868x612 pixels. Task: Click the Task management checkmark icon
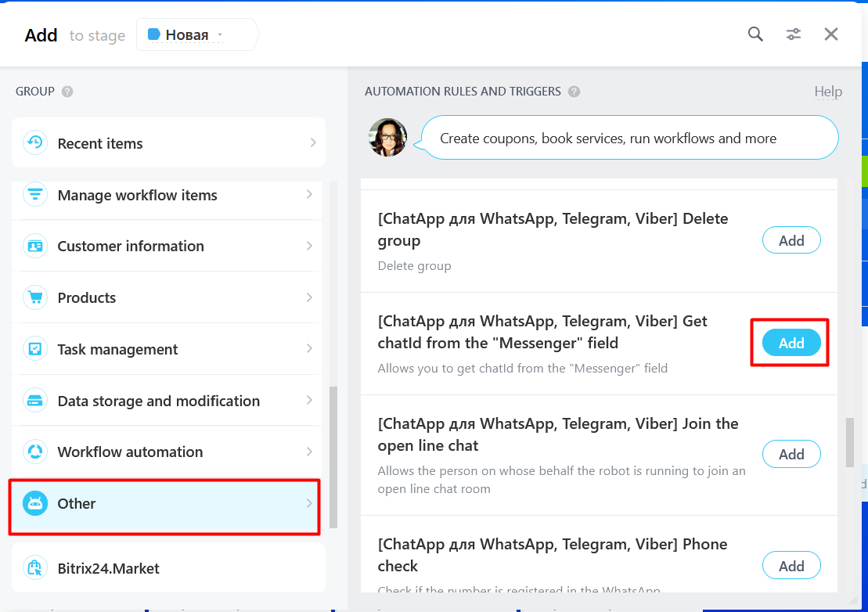(x=34, y=349)
